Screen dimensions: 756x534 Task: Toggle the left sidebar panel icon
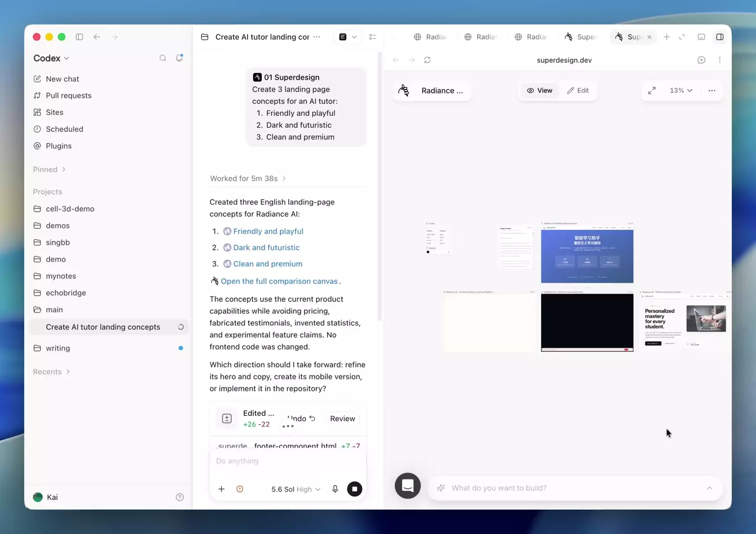tap(79, 37)
